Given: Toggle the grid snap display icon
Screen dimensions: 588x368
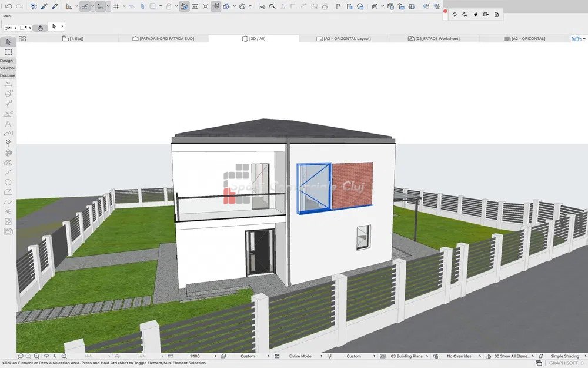Looking at the screenshot, I should click(116, 6).
